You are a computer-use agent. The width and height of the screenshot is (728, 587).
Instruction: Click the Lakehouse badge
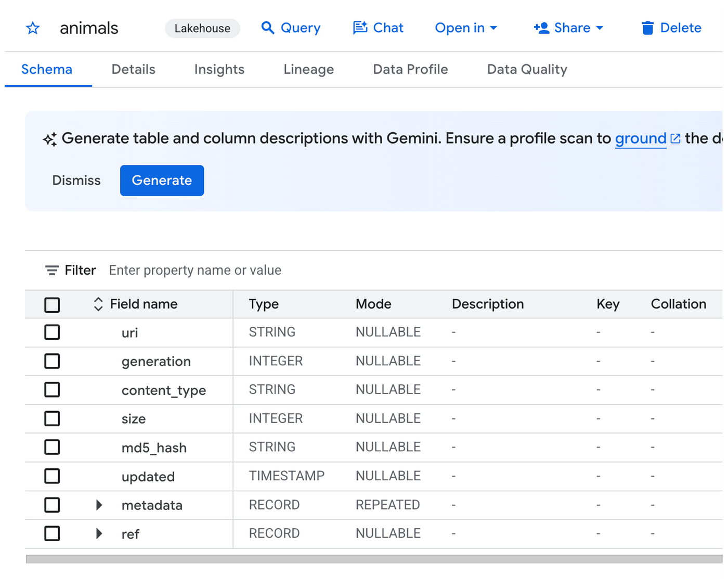tap(202, 28)
